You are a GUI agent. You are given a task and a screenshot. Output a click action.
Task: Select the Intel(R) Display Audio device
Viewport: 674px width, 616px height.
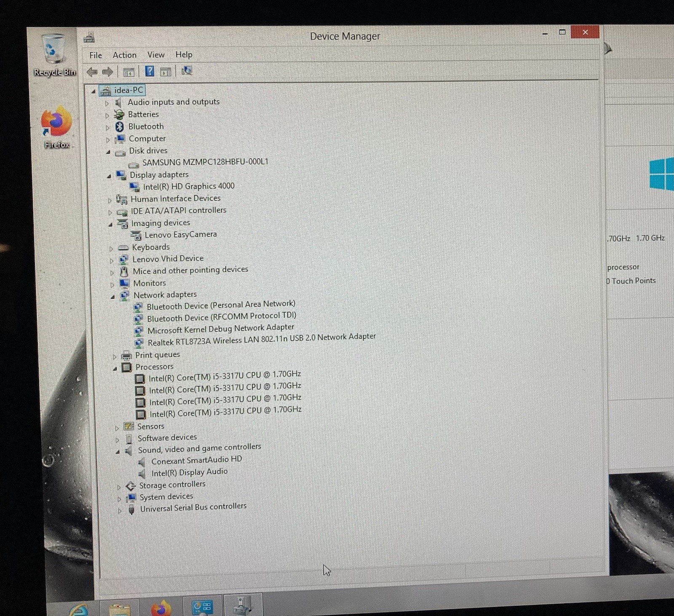click(x=190, y=472)
